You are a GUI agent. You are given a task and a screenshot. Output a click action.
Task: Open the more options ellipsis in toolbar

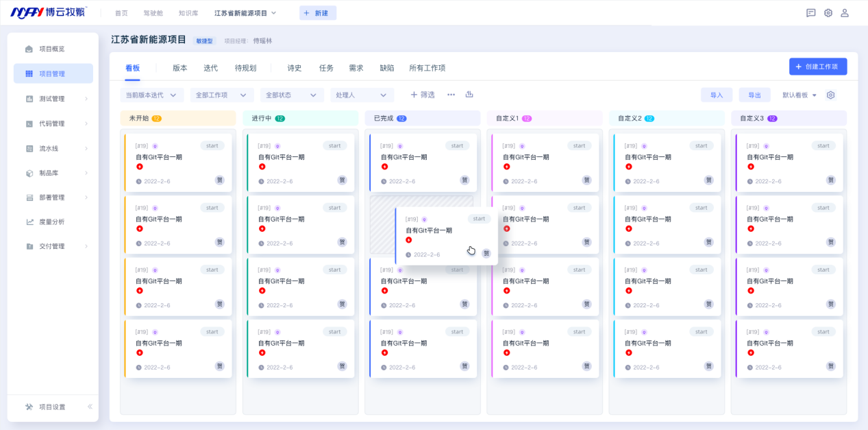pyautogui.click(x=451, y=95)
